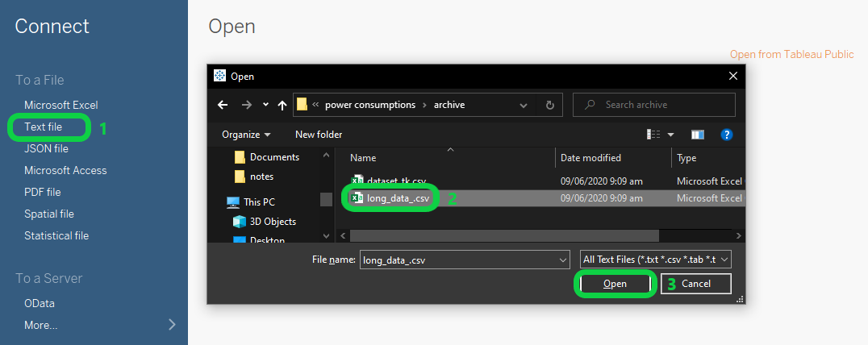Select long_data_.csv file
The width and height of the screenshot is (868, 345).
click(398, 198)
